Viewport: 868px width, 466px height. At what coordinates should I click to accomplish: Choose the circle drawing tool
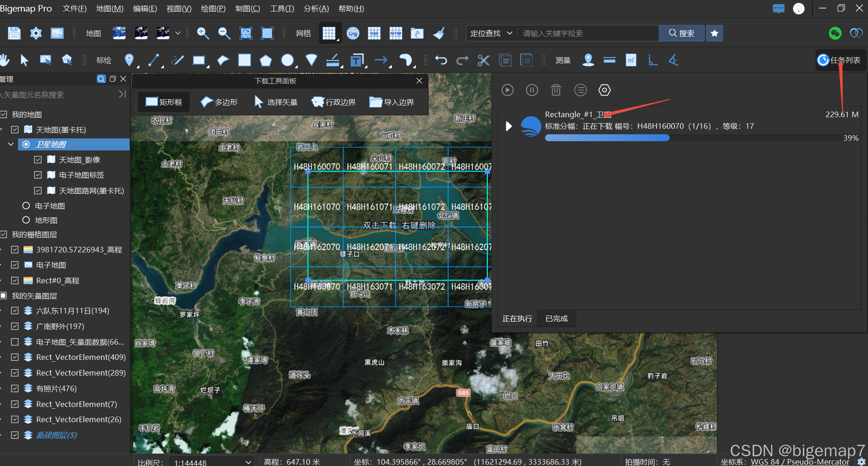[x=287, y=60]
